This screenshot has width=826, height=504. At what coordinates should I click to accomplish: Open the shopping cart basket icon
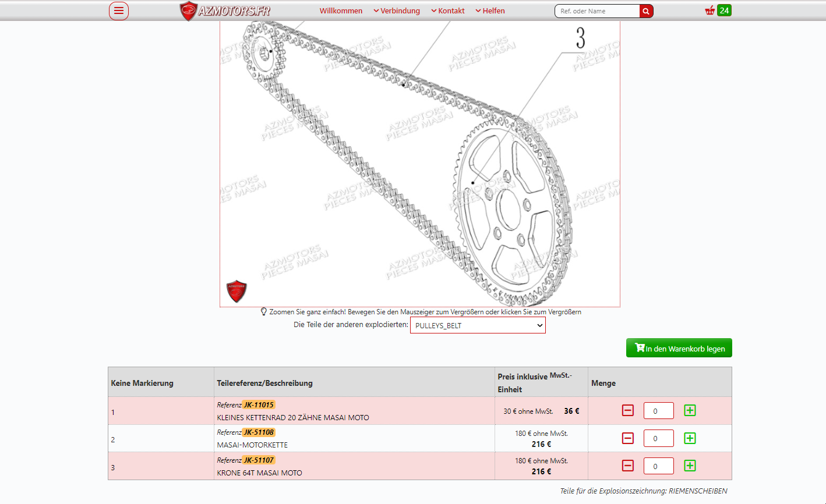pos(710,10)
